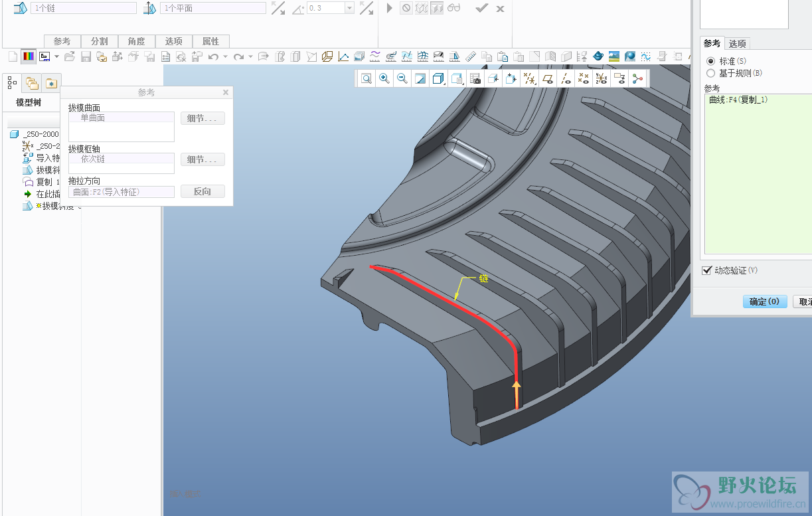Screen dimensions: 812x516
Task: Select the 曲线:F4(复制_1) reference entry
Action: click(x=738, y=100)
